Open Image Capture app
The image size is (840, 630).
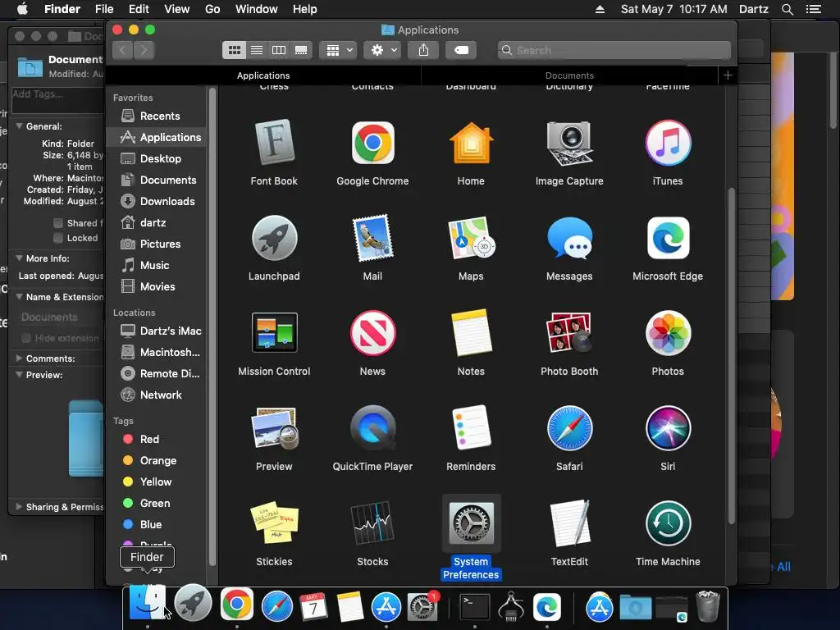click(x=569, y=143)
